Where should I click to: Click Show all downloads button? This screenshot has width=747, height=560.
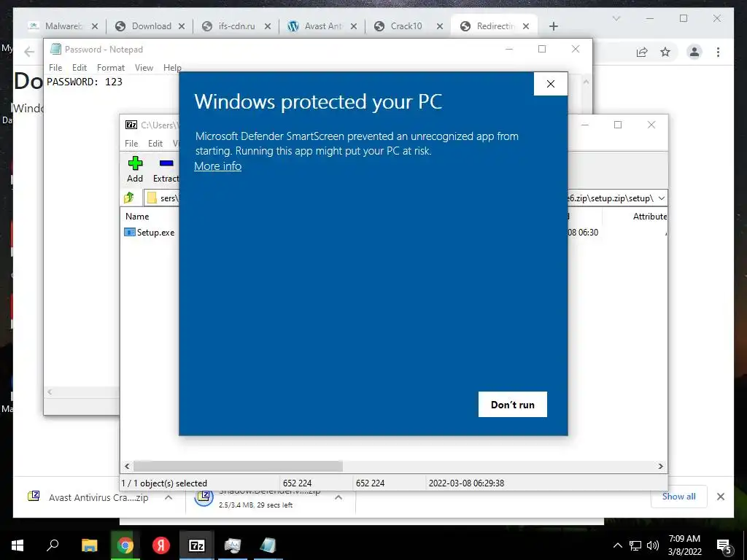pyautogui.click(x=679, y=497)
